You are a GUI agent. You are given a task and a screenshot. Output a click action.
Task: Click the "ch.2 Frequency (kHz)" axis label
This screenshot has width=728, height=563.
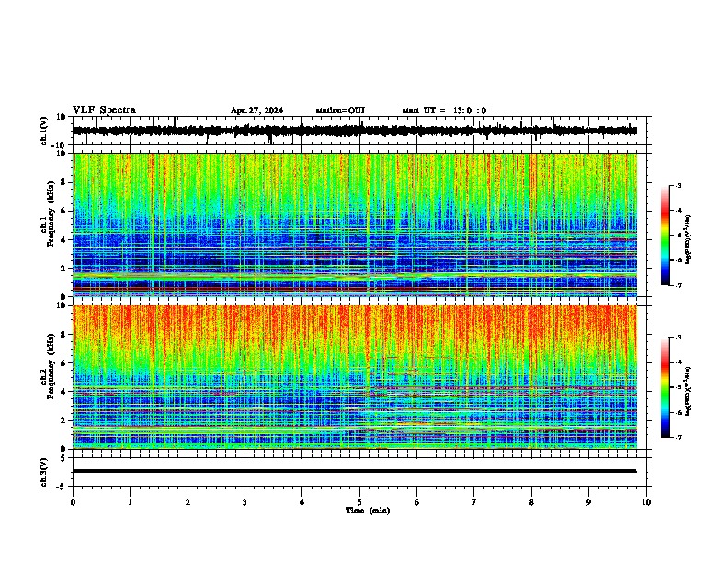point(47,366)
